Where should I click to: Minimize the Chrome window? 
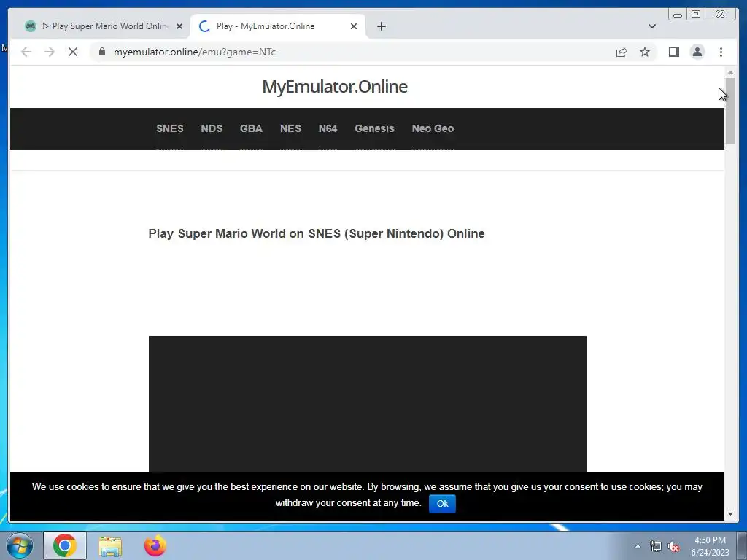678,15
